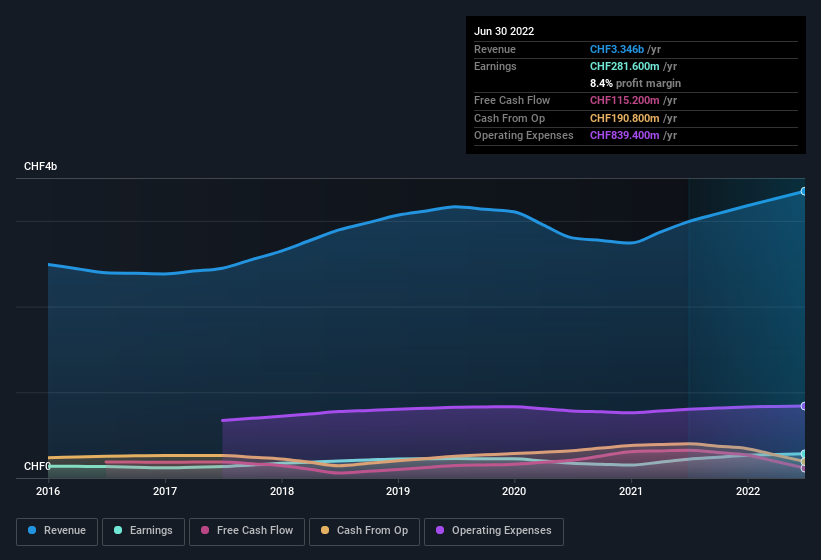Click the Revenue label in tooltip
Viewport: 821px width, 560px height.
click(x=495, y=49)
